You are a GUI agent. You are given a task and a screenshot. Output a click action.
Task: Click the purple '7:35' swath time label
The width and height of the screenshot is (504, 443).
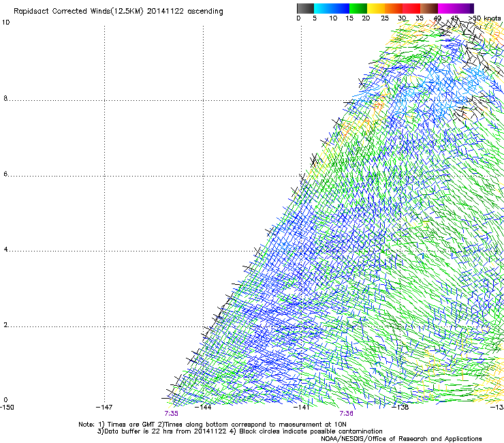172,414
